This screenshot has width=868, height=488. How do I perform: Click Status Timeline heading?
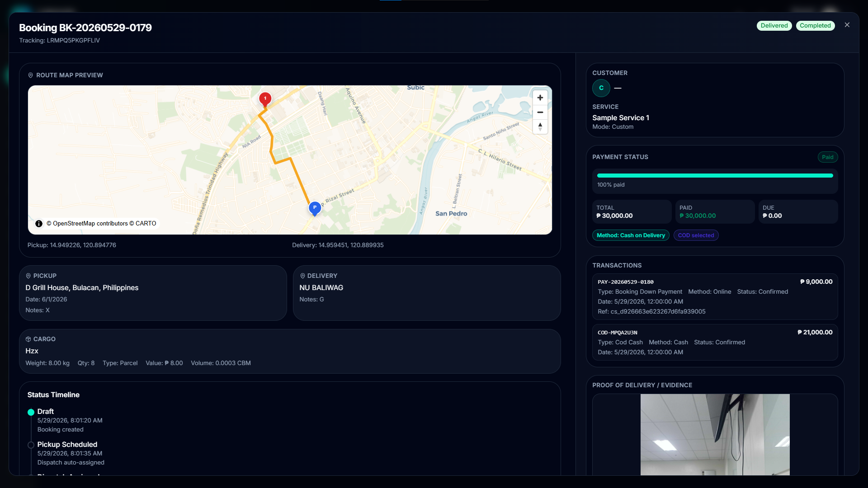53,395
